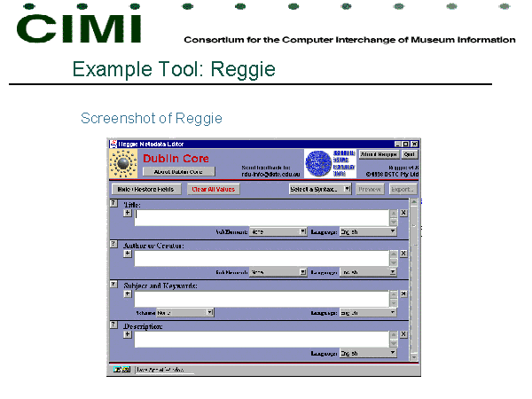Click the status bar icon at bottom left

click(121, 369)
